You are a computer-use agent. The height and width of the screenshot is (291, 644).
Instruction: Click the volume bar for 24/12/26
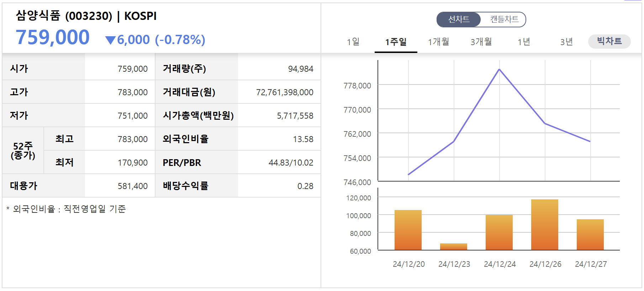click(x=545, y=225)
